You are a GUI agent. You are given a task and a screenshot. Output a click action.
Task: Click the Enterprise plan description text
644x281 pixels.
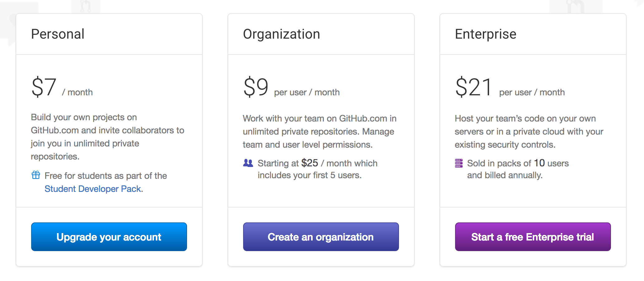pos(529,131)
